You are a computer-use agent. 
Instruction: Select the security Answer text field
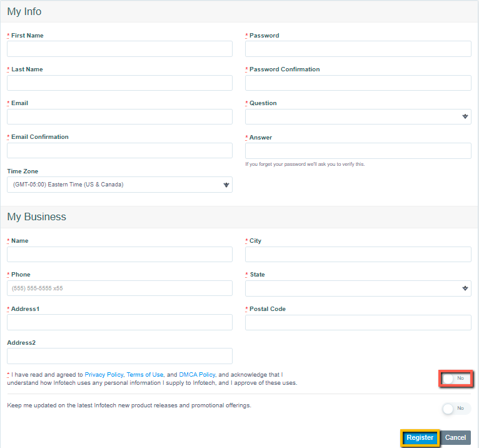click(x=358, y=151)
